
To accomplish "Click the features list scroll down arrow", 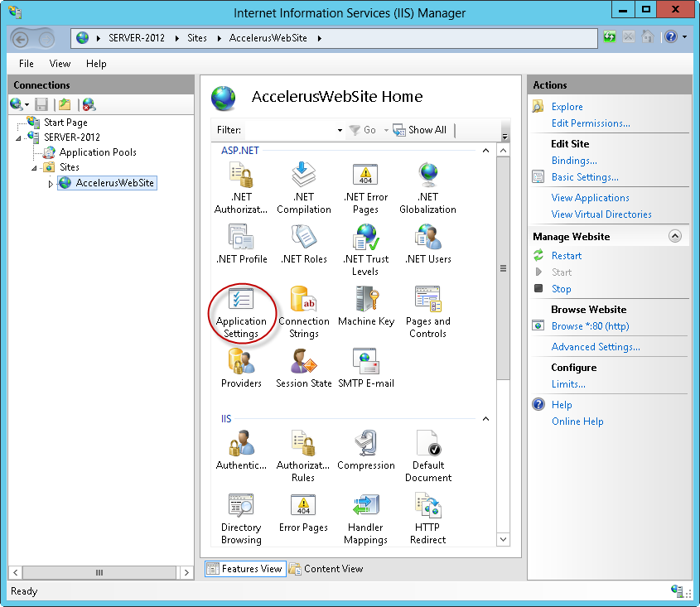I will point(503,540).
